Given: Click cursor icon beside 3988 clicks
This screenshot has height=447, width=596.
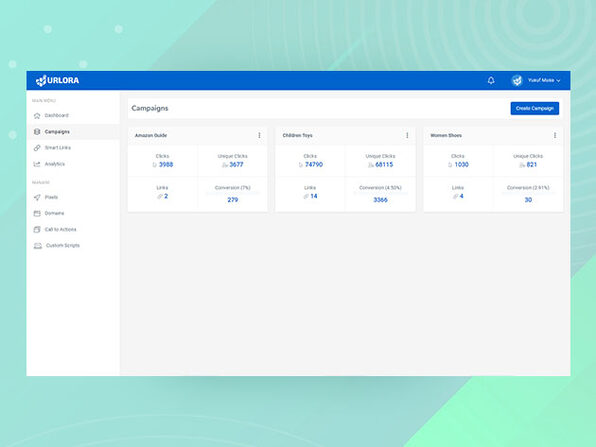Looking at the screenshot, I should (155, 165).
